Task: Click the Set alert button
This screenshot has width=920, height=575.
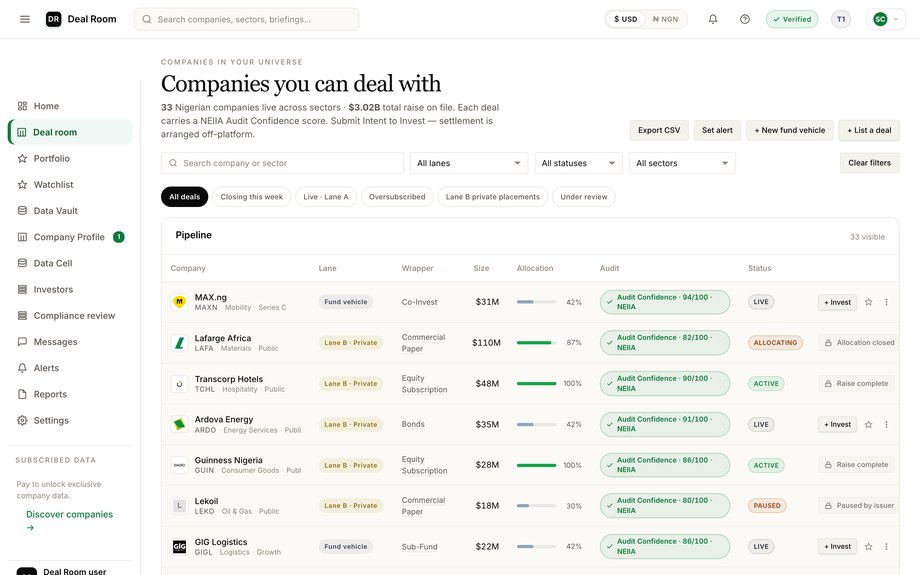Action: click(717, 130)
